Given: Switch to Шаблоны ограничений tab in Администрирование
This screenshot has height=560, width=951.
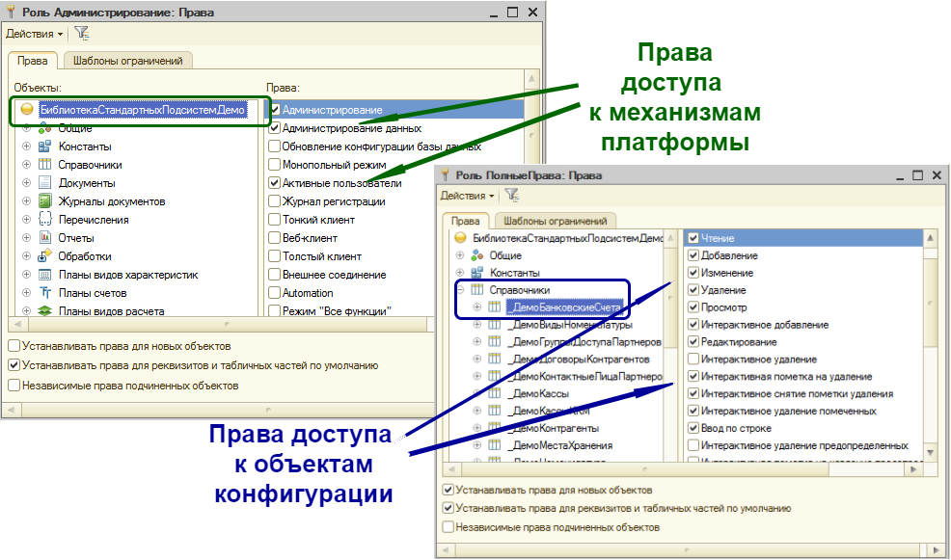Looking at the screenshot, I should (x=127, y=61).
